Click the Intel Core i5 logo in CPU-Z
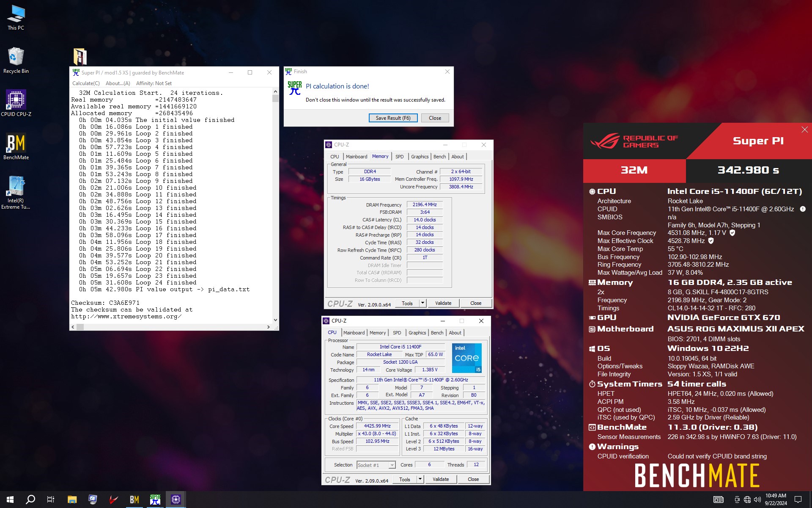812x508 pixels. click(x=467, y=358)
